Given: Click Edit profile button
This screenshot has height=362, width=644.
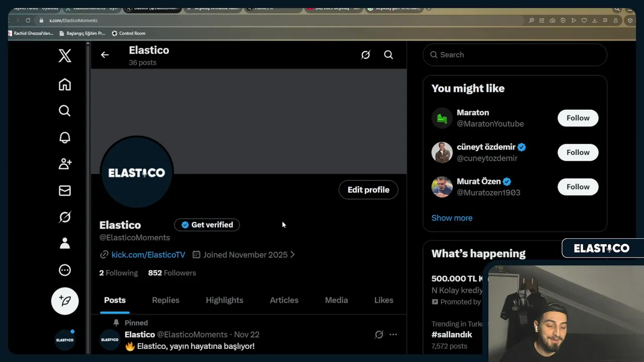Looking at the screenshot, I should pos(368,190).
